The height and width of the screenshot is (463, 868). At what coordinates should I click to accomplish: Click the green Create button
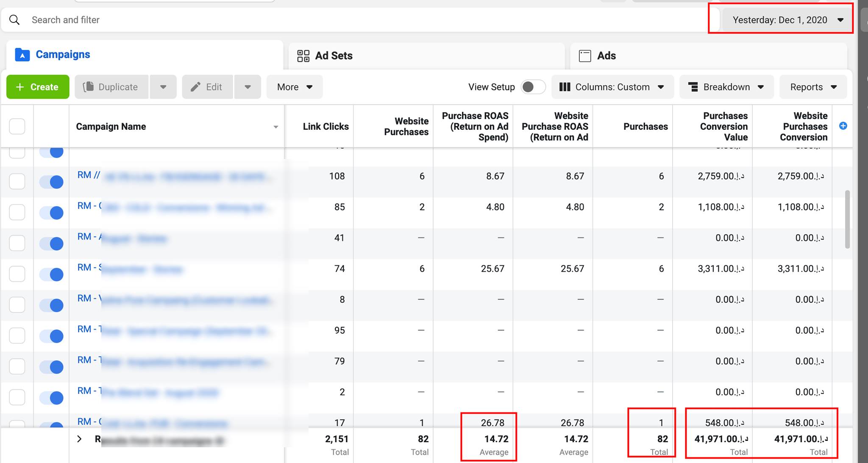(38, 87)
